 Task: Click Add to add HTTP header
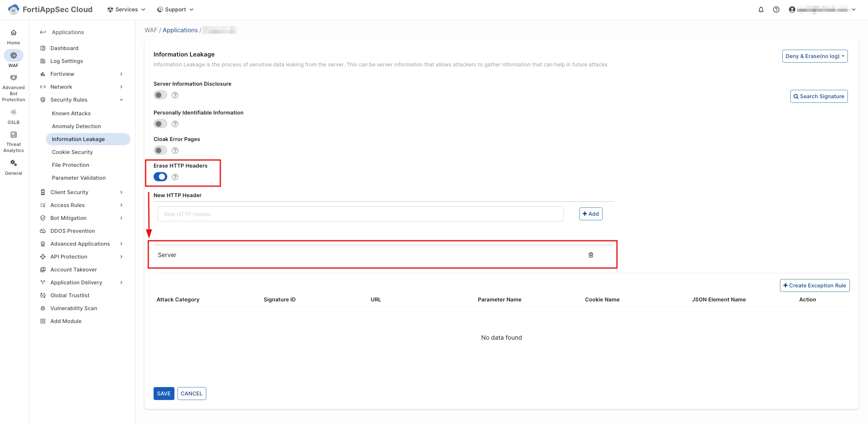[591, 214]
